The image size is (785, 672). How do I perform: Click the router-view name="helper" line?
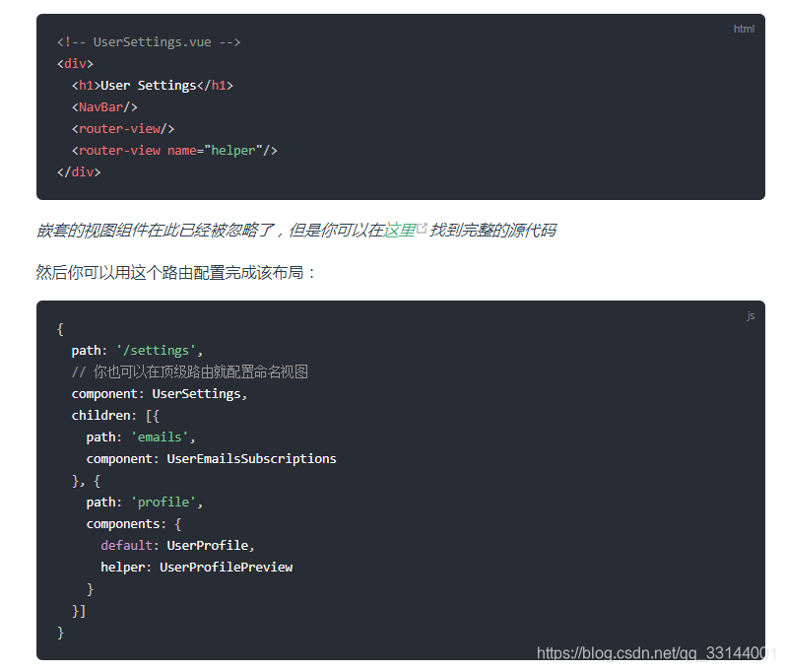point(174,150)
